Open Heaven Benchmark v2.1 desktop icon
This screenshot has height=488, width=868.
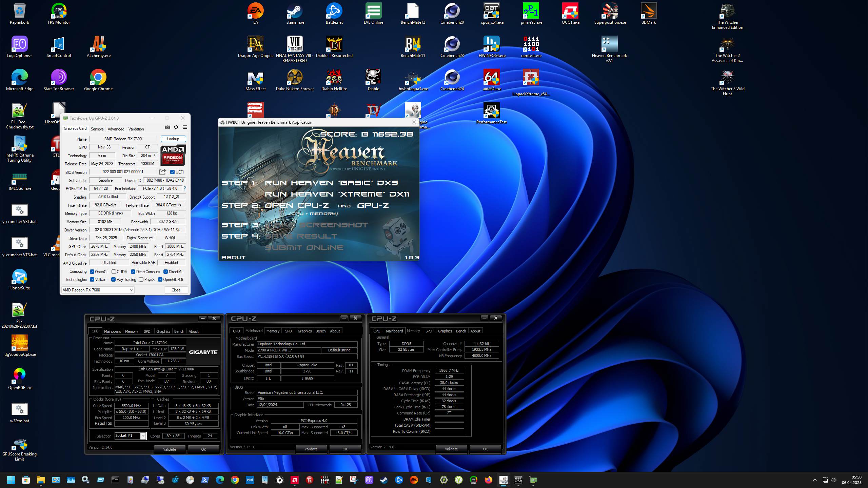pos(609,49)
